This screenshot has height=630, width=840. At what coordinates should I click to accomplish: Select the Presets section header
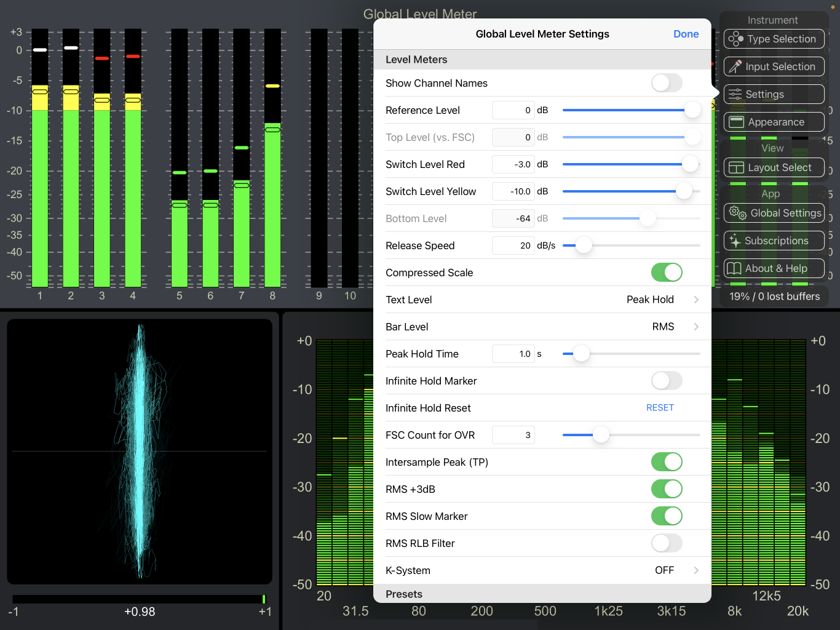coord(403,594)
